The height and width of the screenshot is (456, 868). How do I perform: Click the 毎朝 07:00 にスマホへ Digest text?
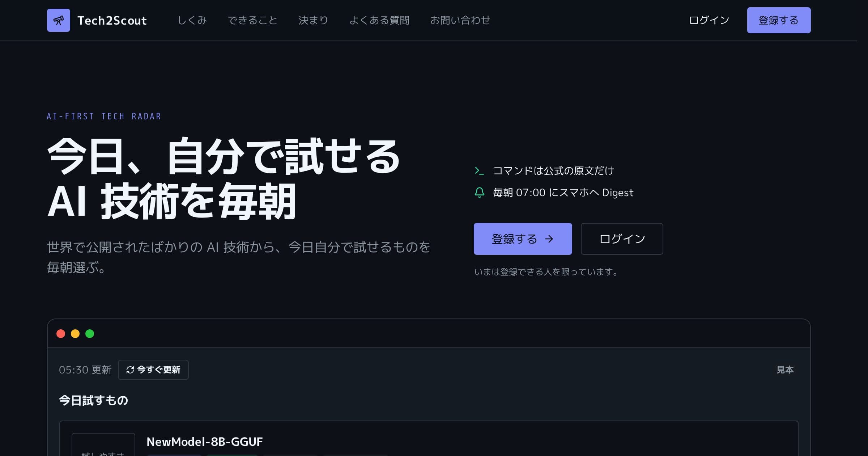(563, 193)
